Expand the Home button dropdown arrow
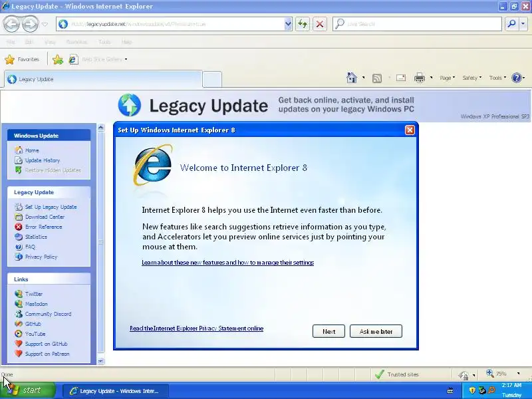This screenshot has height=399, width=532. [363, 78]
